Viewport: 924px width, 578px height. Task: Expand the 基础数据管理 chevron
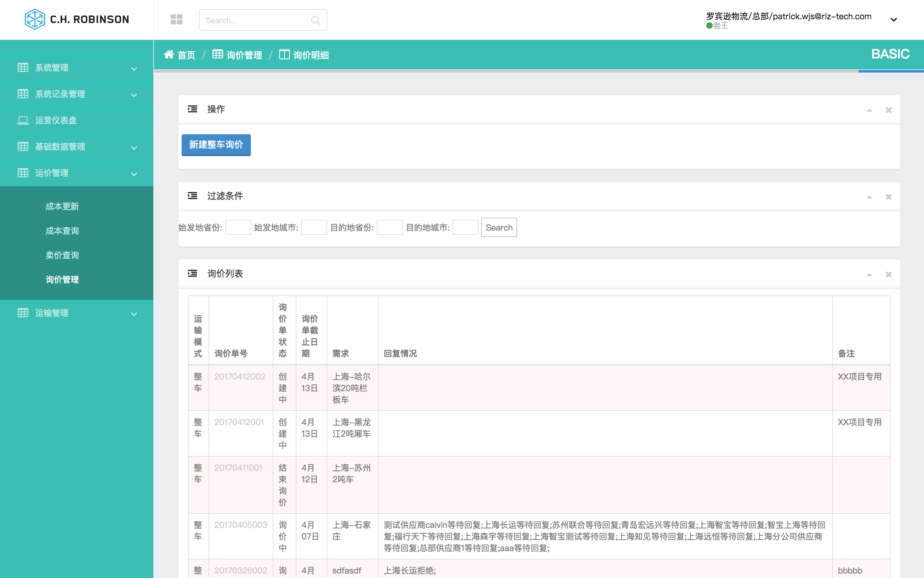(x=134, y=148)
